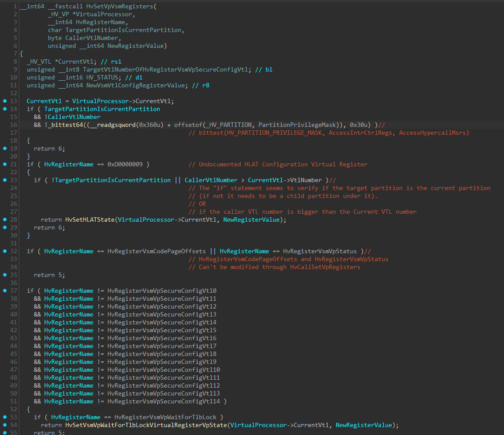The width and height of the screenshot is (504, 435).
Task: Click the TargetVtlNumberOfHvRegisterVsmVpSecureConfigVtl variable declaration
Action: (x=165, y=70)
